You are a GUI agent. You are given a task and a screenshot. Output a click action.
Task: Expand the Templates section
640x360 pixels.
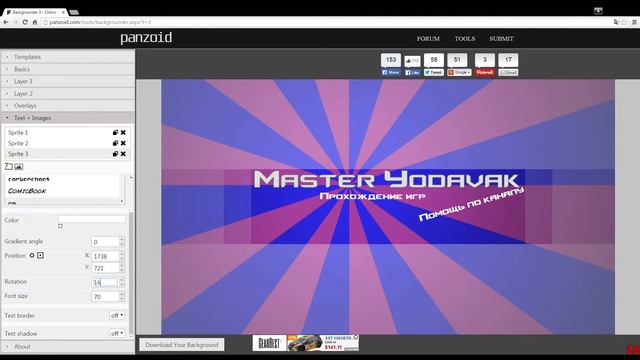pyautogui.click(x=68, y=57)
